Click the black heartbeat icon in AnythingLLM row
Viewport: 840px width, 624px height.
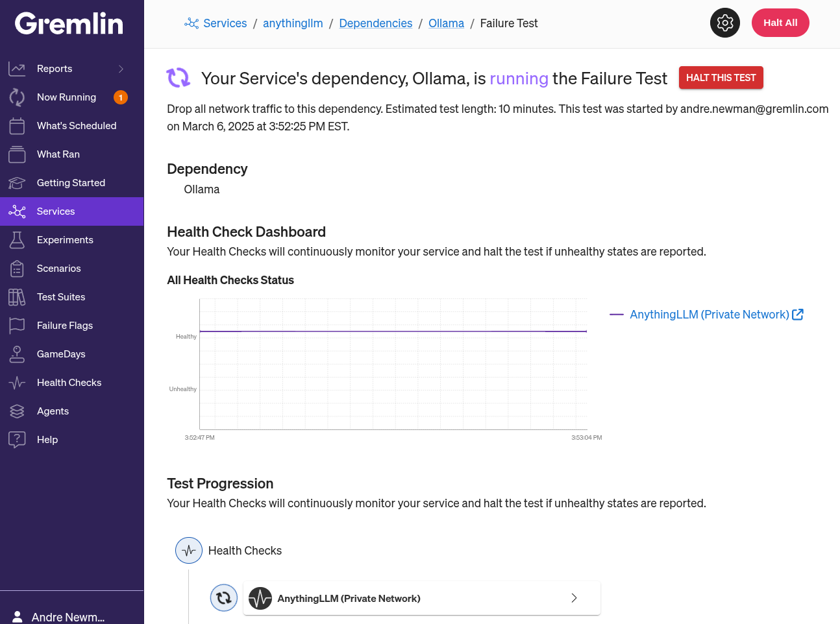tap(260, 598)
